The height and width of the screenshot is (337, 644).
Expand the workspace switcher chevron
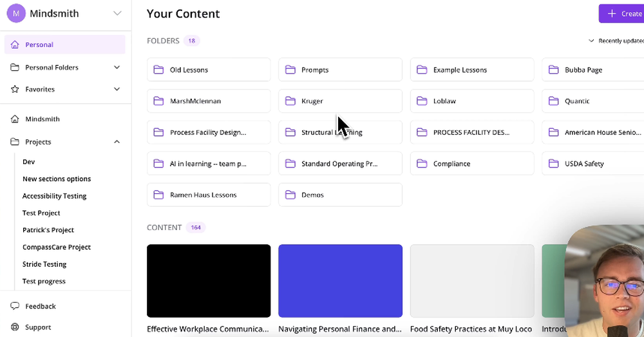pyautogui.click(x=117, y=13)
